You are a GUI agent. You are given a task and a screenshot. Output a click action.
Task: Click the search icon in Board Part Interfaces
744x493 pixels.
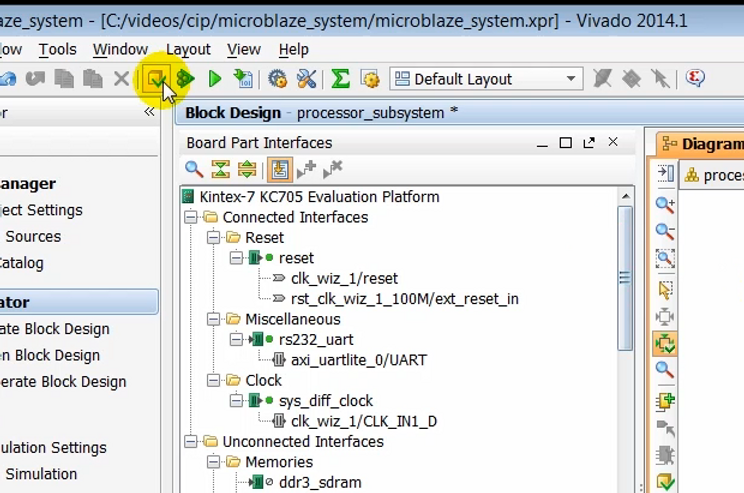[x=194, y=170]
